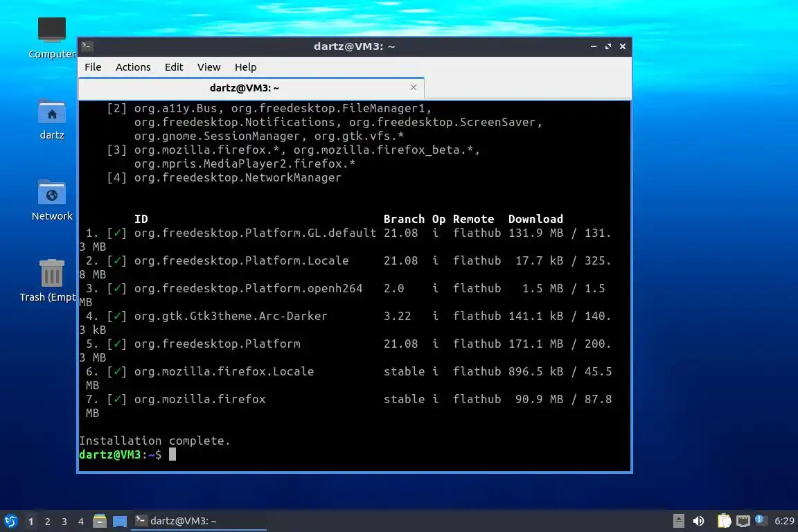The image size is (798, 532).
Task: Click the show desktop taskbar icon
Action: coord(120,521)
